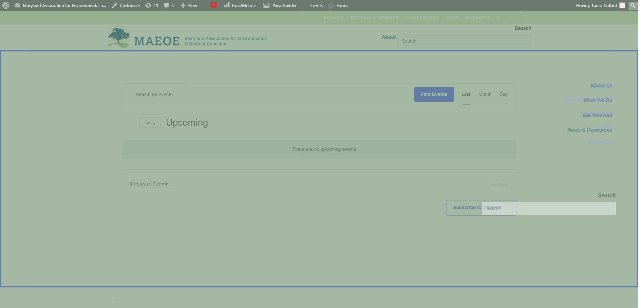Screen dimensions: 644x308
Task: Go to Previous Events
Action: pos(149,185)
